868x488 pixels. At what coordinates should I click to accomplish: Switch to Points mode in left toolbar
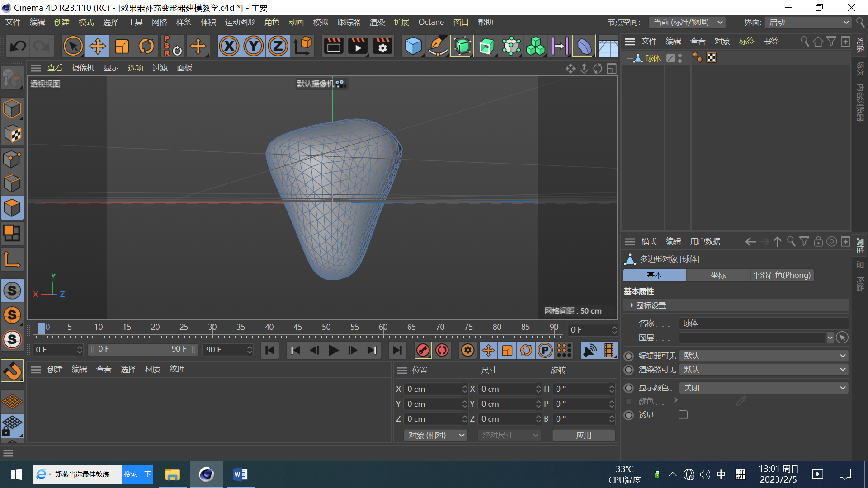12,159
